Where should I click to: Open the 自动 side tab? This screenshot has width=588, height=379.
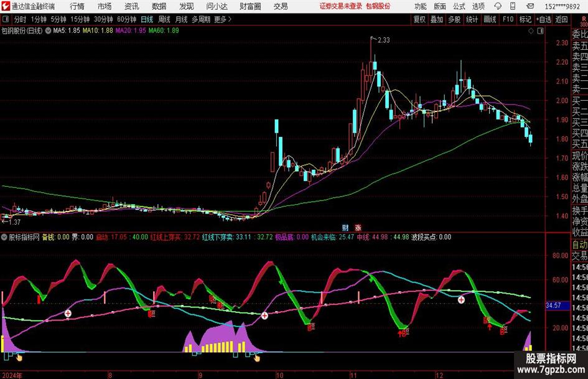coord(580,245)
